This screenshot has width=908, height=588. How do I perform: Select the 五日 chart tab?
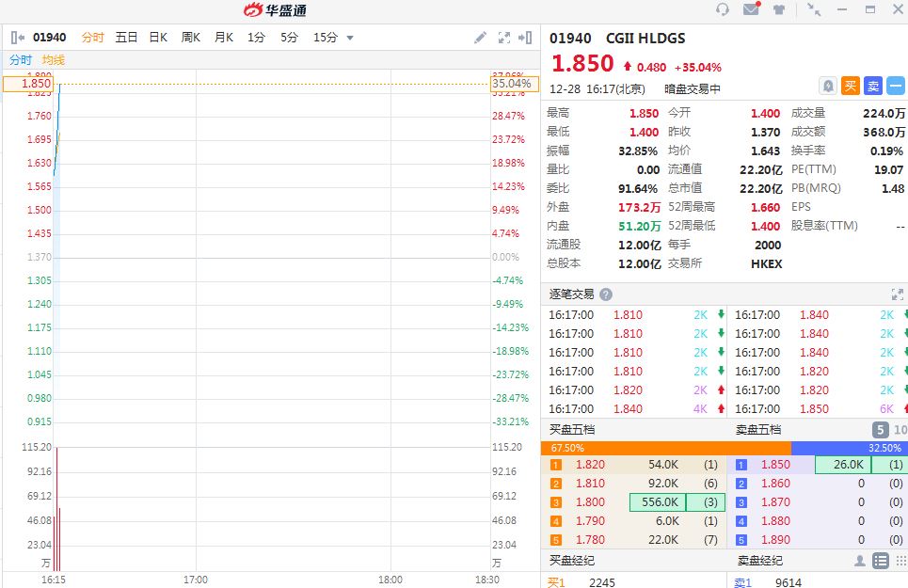pos(126,38)
